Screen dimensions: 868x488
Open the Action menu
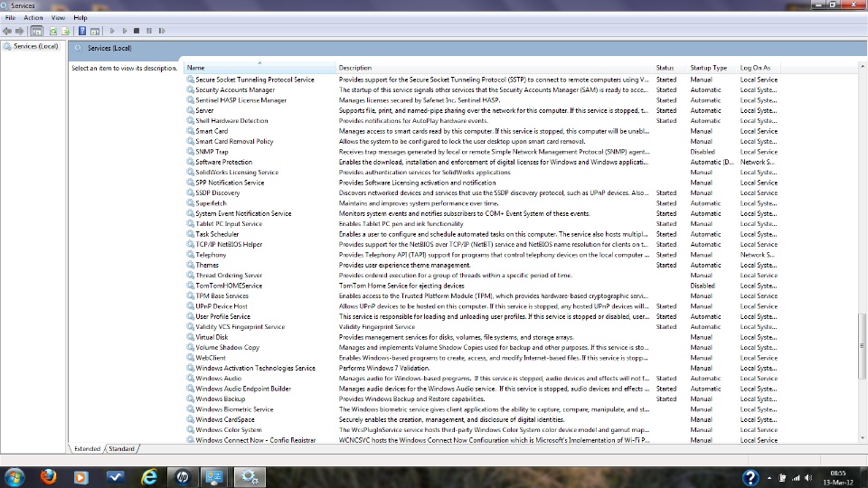tap(33, 18)
